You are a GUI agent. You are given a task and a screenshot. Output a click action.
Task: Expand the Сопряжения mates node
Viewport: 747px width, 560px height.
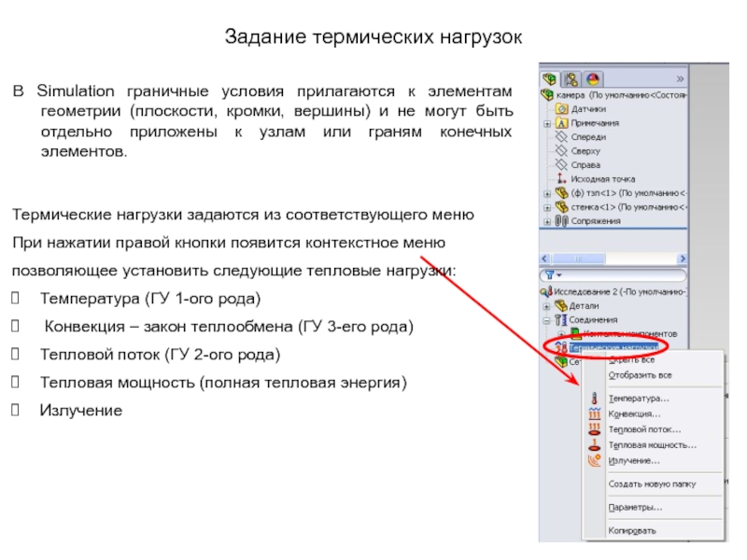tap(547, 221)
